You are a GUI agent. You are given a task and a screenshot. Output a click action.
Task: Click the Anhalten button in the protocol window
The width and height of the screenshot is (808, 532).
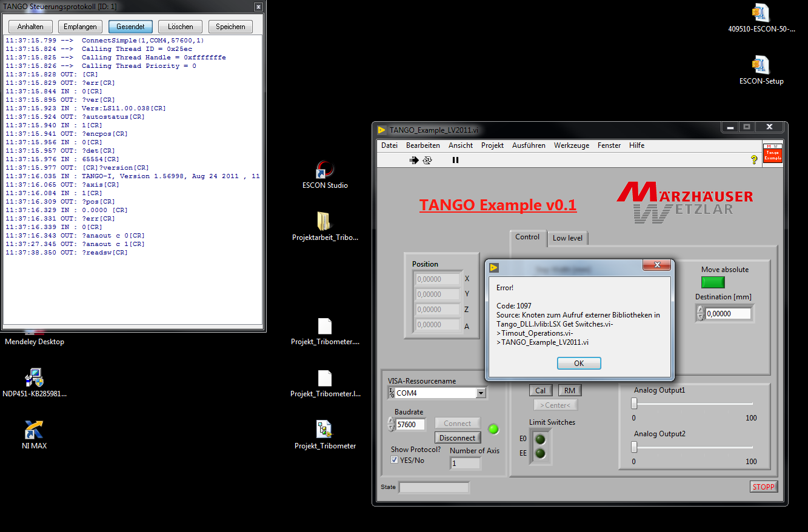[30, 27]
